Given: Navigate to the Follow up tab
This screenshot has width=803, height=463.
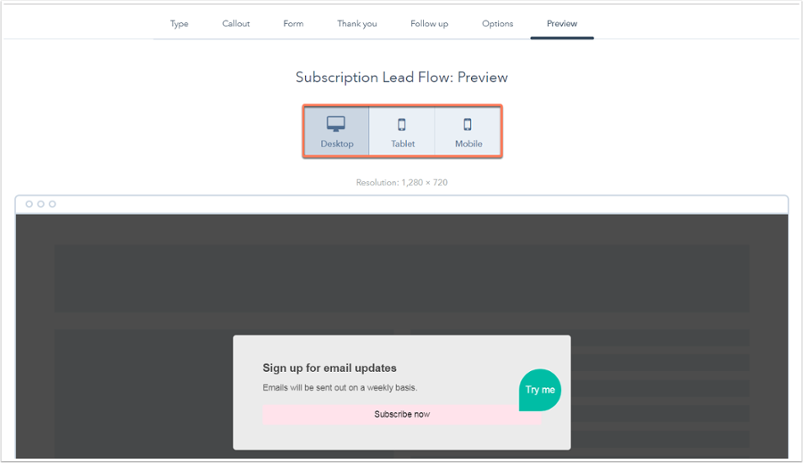Looking at the screenshot, I should tap(429, 24).
